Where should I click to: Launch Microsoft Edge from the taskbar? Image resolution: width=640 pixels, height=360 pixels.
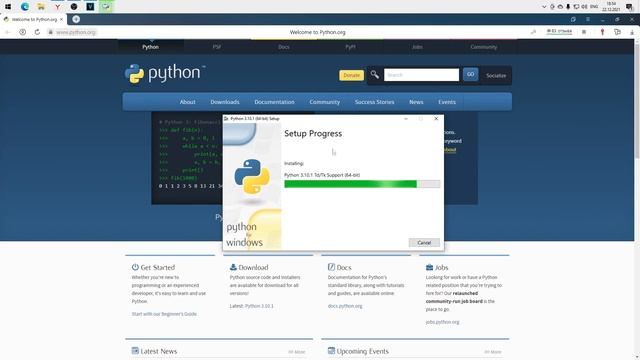(x=25, y=7)
